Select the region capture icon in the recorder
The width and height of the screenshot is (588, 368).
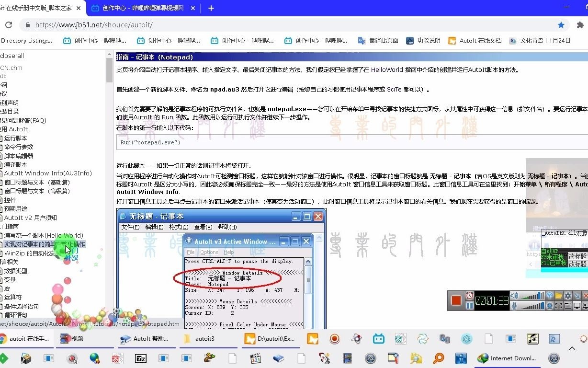point(559,306)
